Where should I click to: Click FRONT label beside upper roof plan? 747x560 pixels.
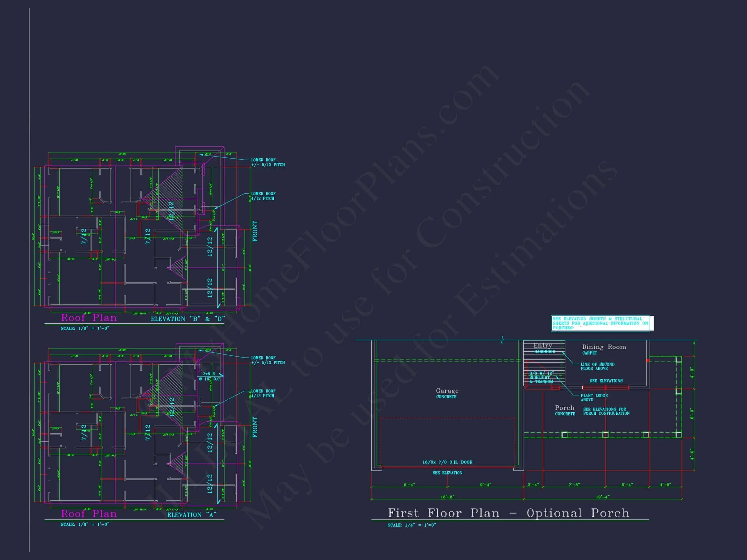(x=255, y=231)
